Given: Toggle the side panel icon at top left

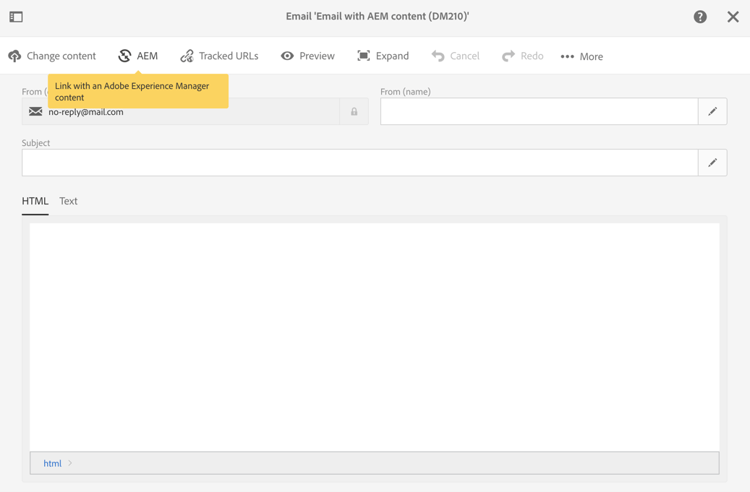Looking at the screenshot, I should pyautogui.click(x=16, y=17).
